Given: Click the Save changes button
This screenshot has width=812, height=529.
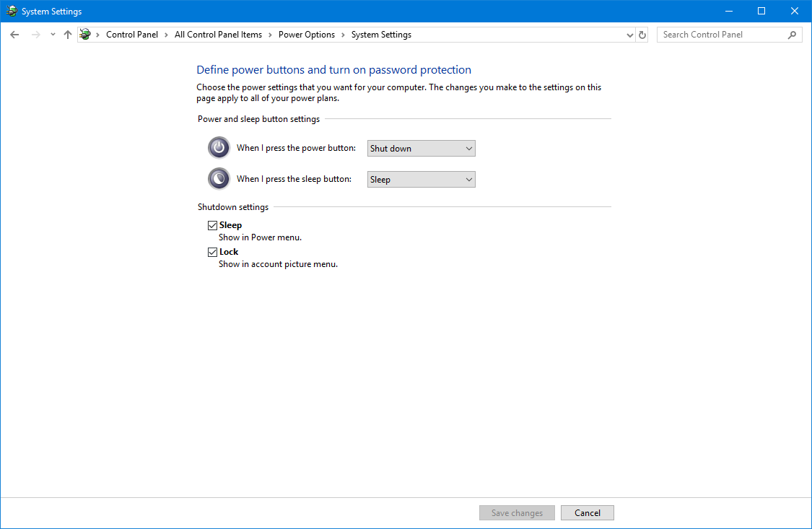Looking at the screenshot, I should (x=517, y=513).
